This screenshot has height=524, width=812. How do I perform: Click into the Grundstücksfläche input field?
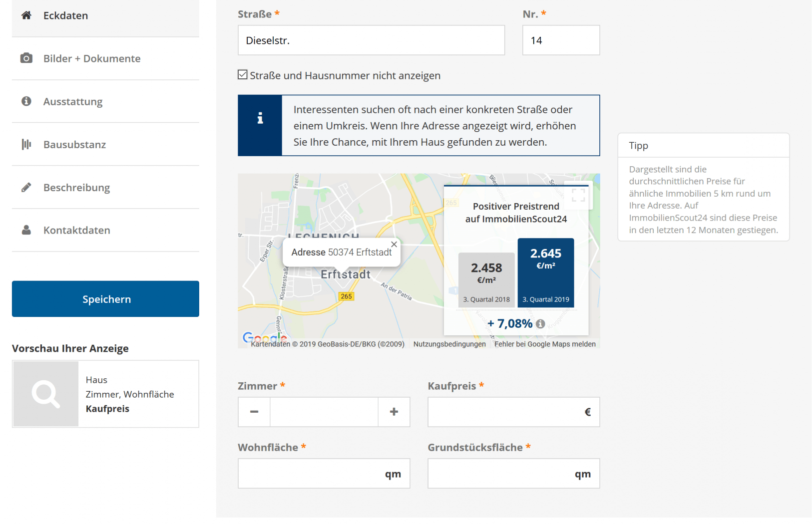pos(513,473)
